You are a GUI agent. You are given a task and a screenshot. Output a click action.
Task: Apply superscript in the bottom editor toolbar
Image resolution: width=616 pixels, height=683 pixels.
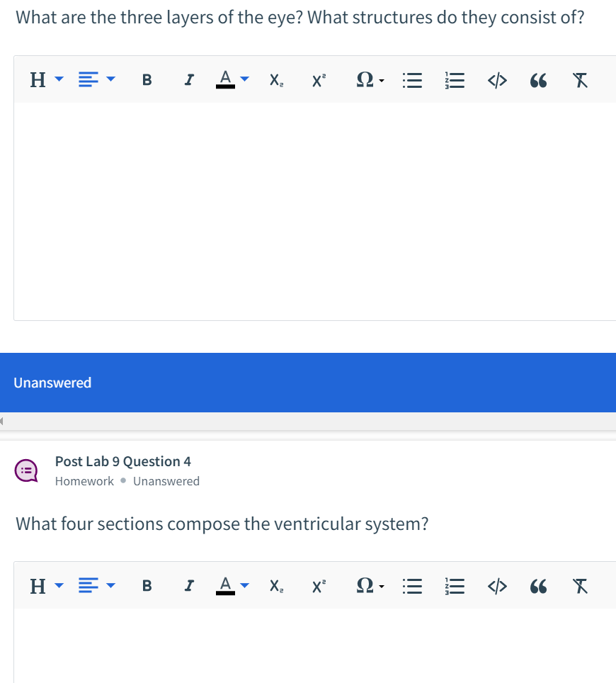[x=317, y=586]
